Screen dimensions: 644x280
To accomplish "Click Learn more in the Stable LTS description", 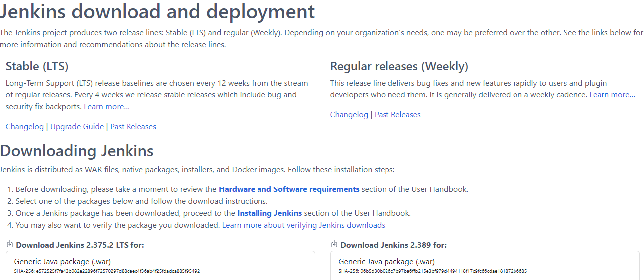I will [x=107, y=107].
